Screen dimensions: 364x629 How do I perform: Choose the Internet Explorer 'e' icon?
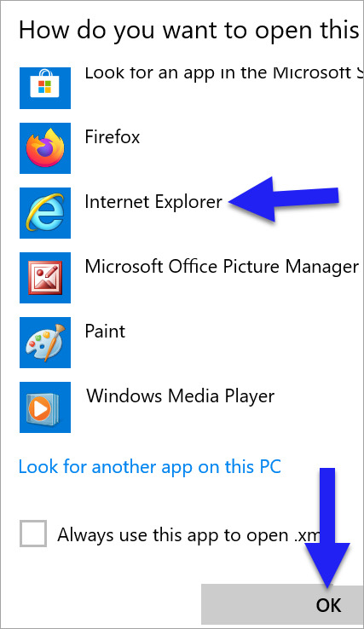(45, 213)
